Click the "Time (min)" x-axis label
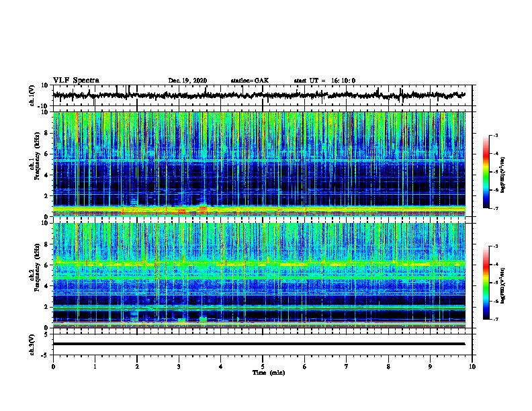This screenshot has width=532, height=411. [269, 373]
